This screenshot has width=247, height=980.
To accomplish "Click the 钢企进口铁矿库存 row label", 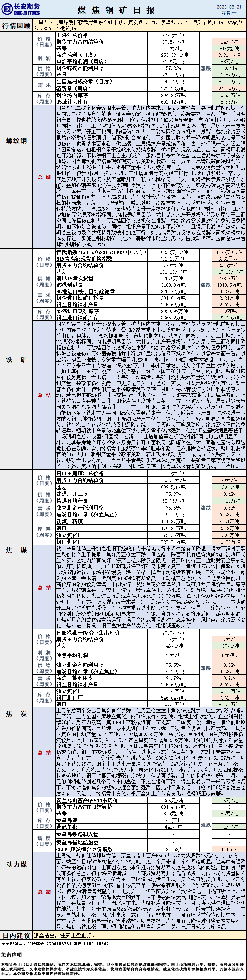I will (x=77, y=317).
